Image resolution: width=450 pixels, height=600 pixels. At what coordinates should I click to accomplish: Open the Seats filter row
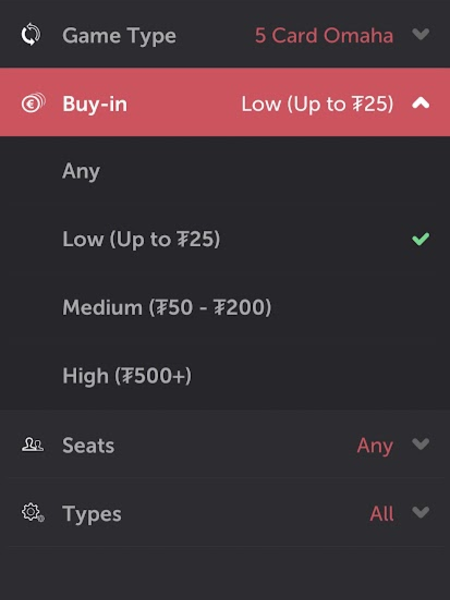pyautogui.click(x=225, y=444)
